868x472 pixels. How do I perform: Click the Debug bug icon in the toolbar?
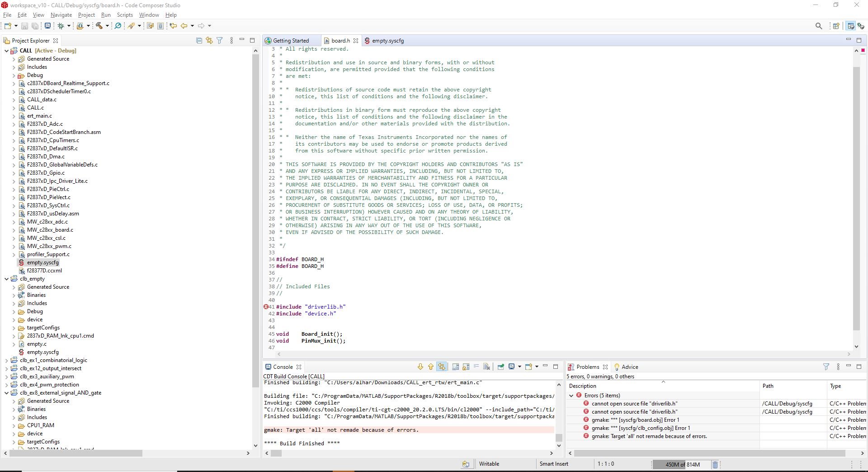tap(61, 26)
